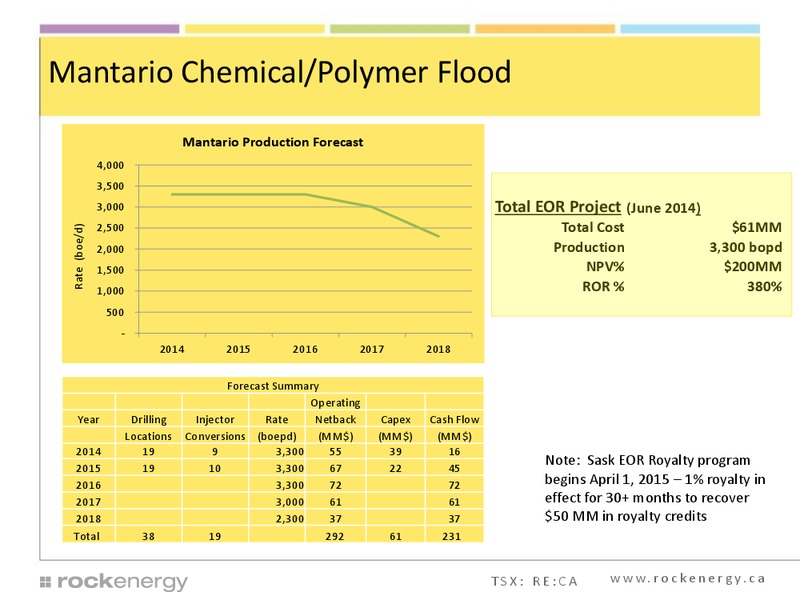This screenshot has width=800, height=600.
Task: Click the 39 capex cell for 2014
Action: [395, 452]
